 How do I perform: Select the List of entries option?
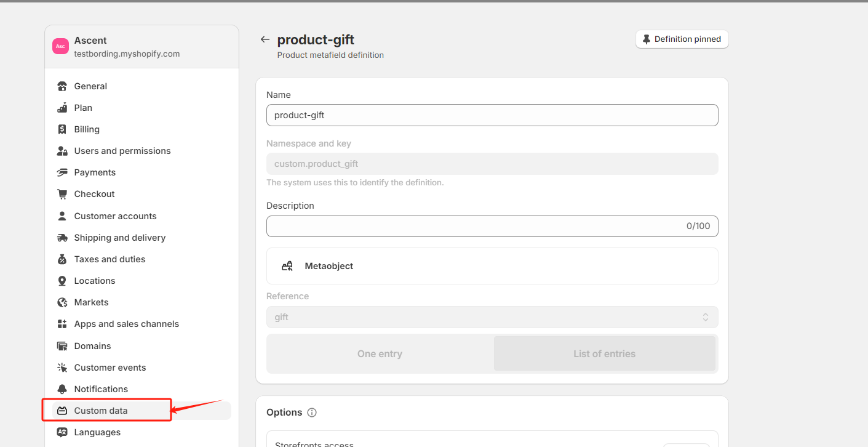pyautogui.click(x=604, y=354)
